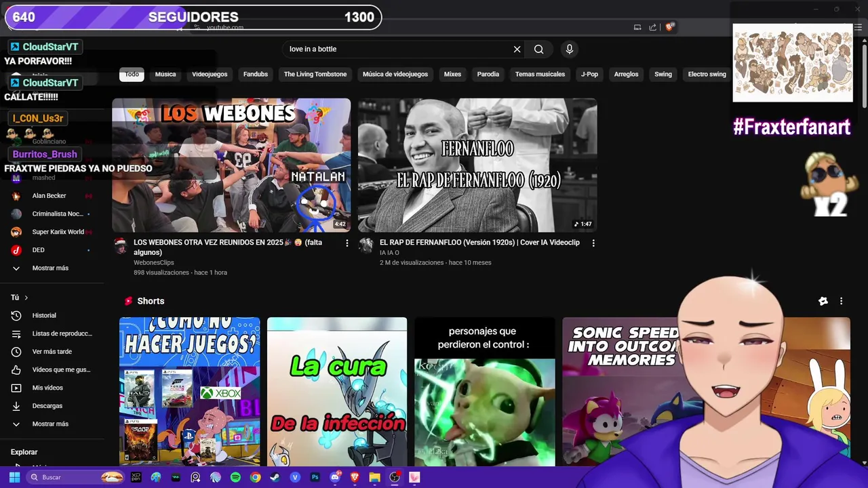Open LOS WEBONES OTRA VEZ REUNIDOS video title

(228, 247)
